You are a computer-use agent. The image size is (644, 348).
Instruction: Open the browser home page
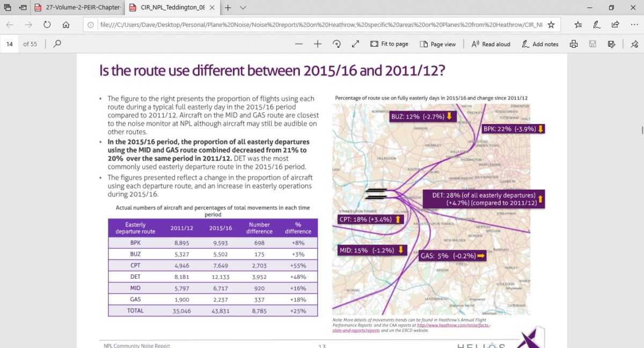tap(66, 25)
